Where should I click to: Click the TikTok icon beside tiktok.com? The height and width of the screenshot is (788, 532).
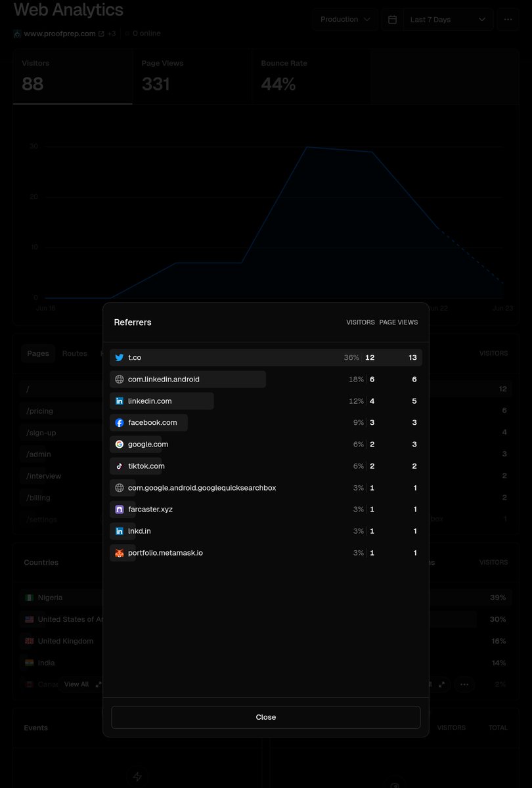point(119,466)
